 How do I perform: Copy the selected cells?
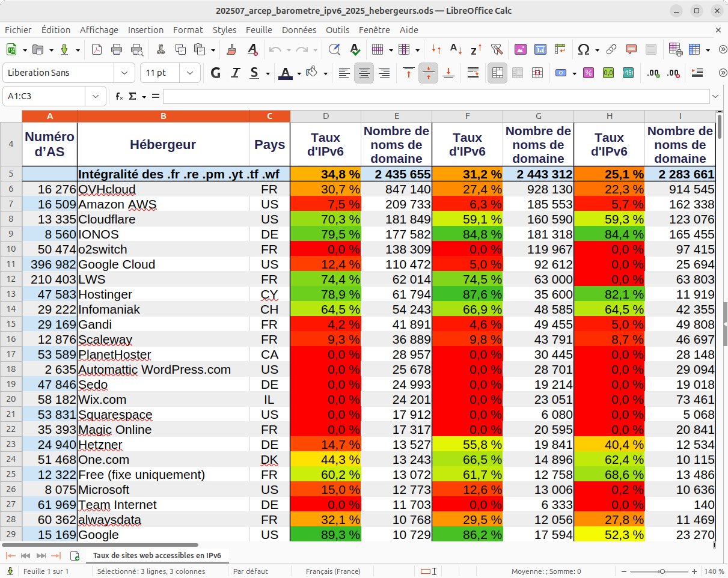(180, 50)
